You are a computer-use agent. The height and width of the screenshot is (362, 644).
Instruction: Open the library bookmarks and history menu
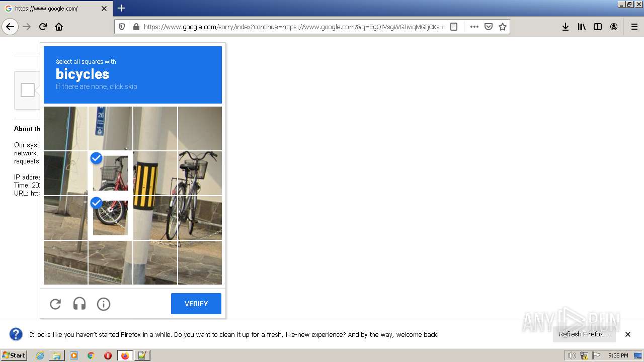pos(582,27)
